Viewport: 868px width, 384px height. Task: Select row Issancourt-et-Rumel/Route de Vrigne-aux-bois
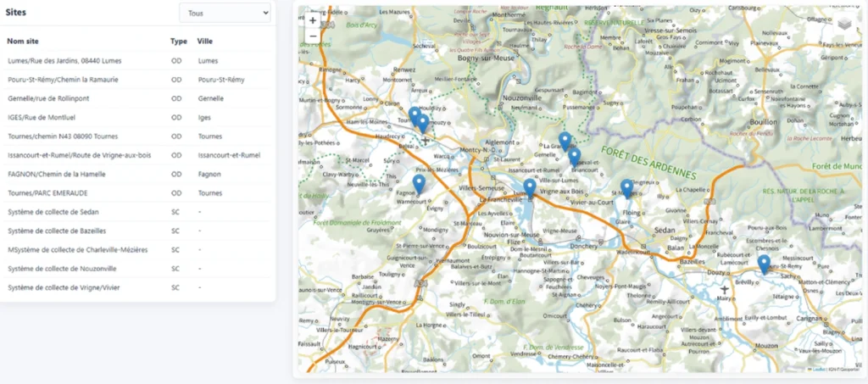click(136, 155)
